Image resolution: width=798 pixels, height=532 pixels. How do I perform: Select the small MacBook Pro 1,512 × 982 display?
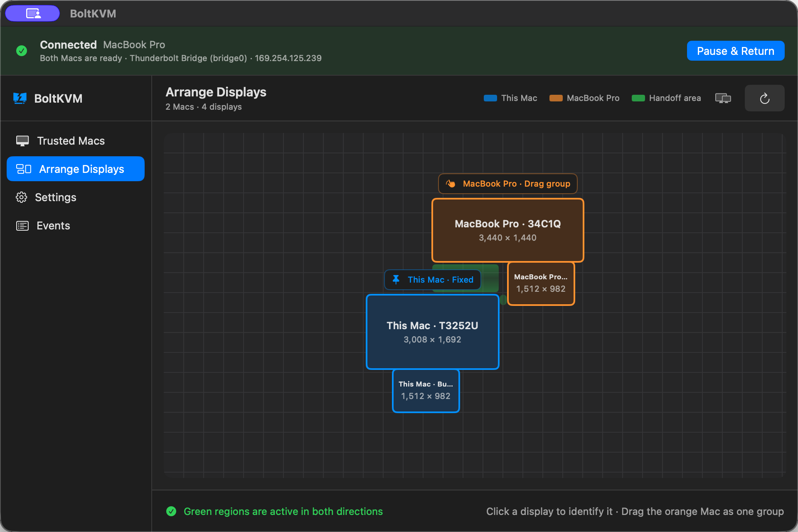pyautogui.click(x=541, y=283)
